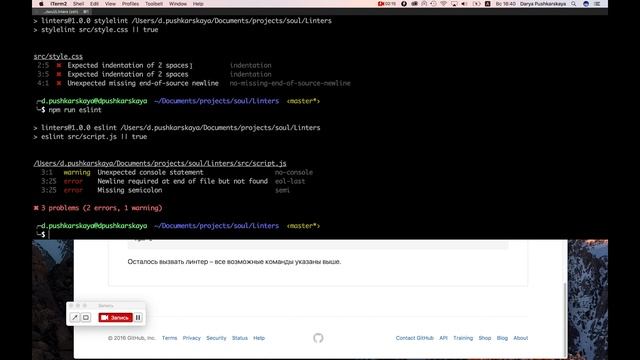
Task: Click the red recording timer status icon
Action: (387, 4)
